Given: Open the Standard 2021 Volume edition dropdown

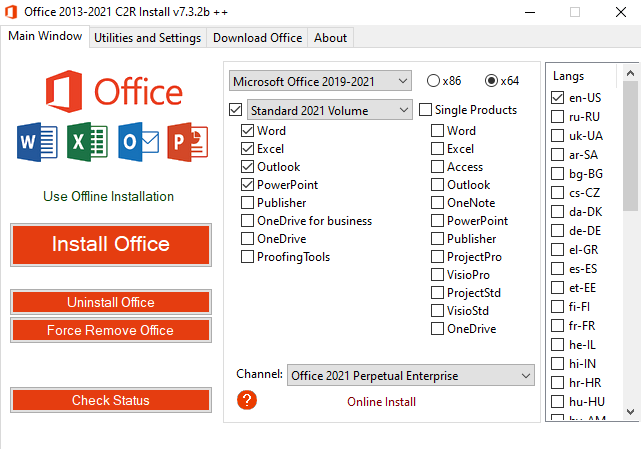Looking at the screenshot, I should click(x=329, y=110).
